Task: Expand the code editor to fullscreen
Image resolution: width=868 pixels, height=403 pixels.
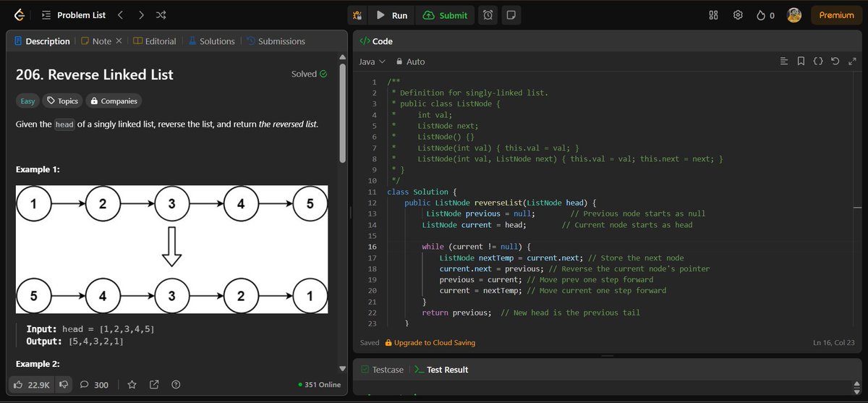Action: pos(852,62)
